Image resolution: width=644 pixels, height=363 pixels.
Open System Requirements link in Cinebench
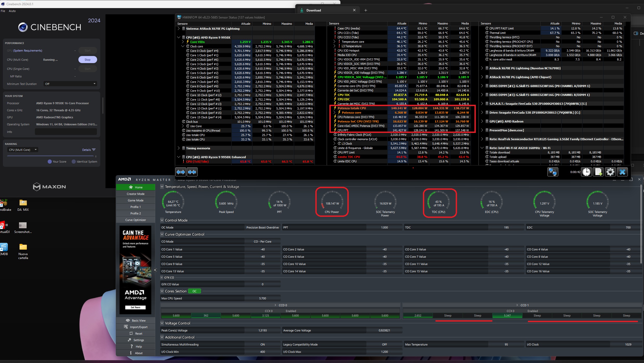[28, 51]
